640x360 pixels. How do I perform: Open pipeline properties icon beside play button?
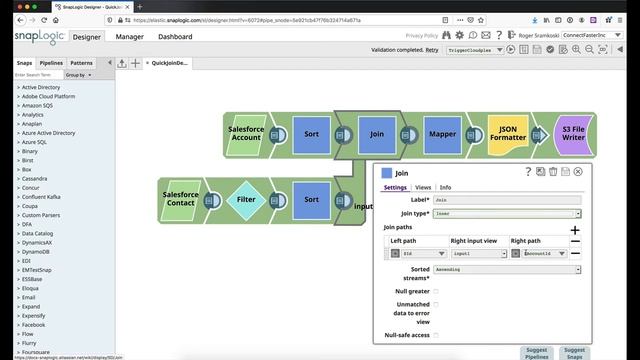(524, 50)
